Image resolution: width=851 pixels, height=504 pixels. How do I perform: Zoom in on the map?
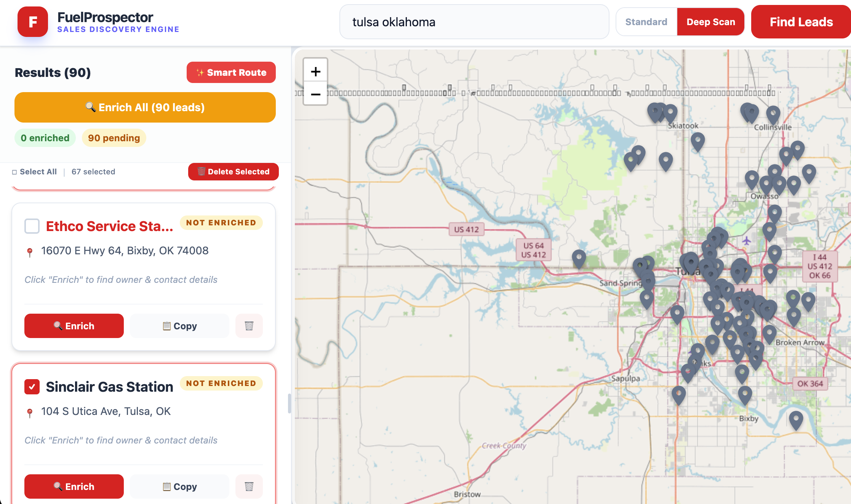click(315, 71)
